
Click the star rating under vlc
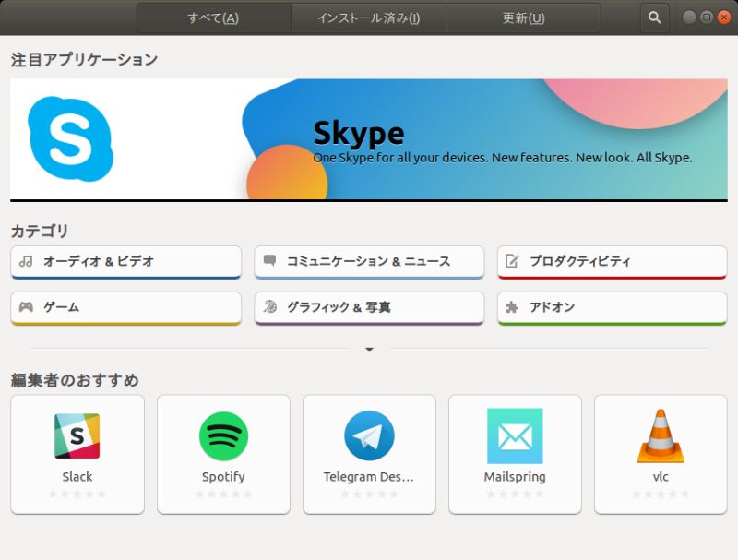tap(661, 494)
